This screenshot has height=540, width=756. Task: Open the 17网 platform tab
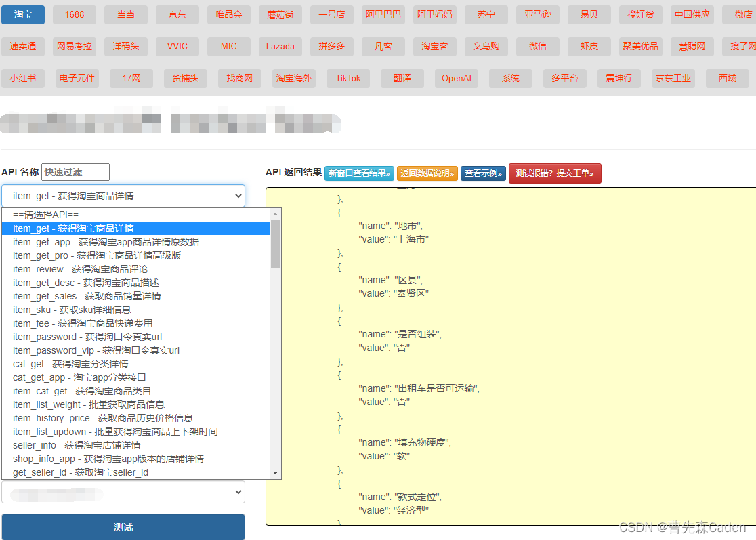coord(131,78)
